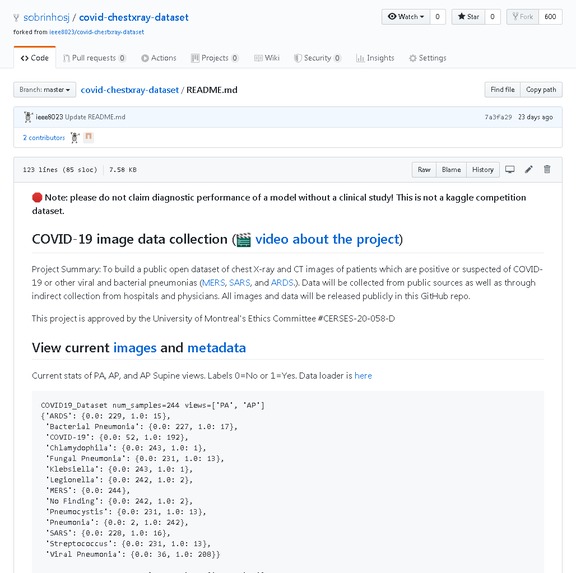Open the Watch dropdown
Viewport: 576px width, 573px height.
406,17
